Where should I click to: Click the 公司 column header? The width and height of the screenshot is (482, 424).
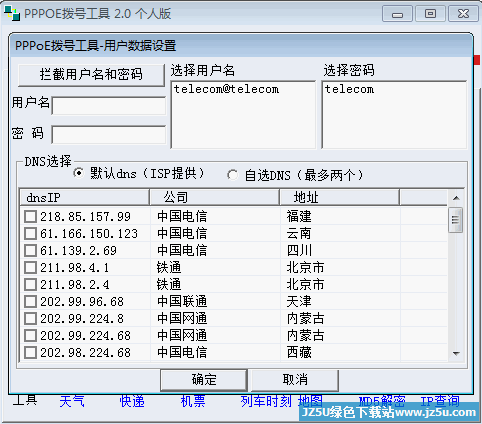pyautogui.click(x=214, y=198)
